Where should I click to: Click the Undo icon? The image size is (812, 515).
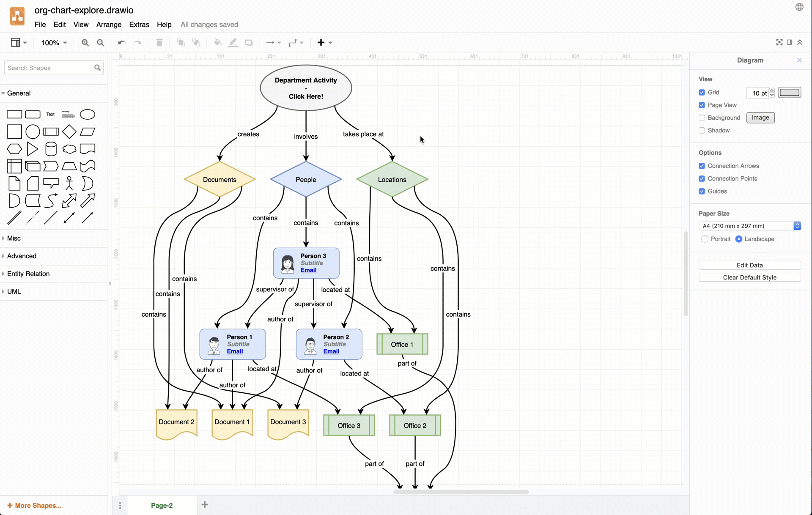pos(122,42)
